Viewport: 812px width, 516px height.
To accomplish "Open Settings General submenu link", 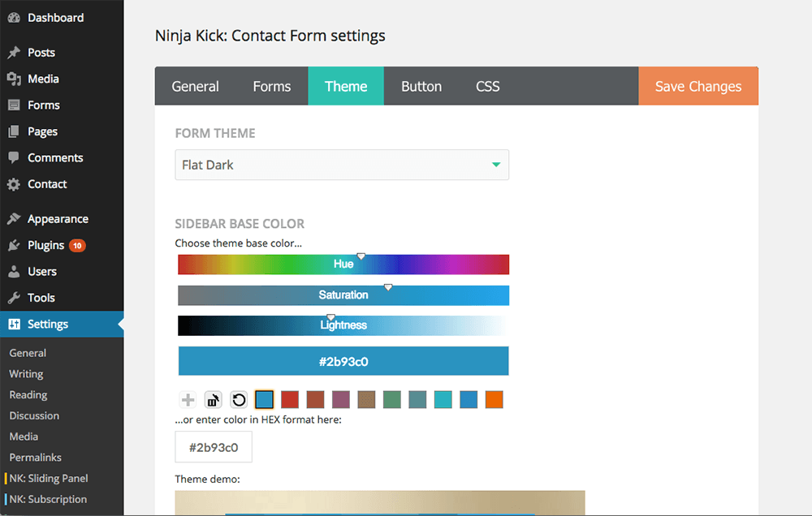I will pos(28,353).
